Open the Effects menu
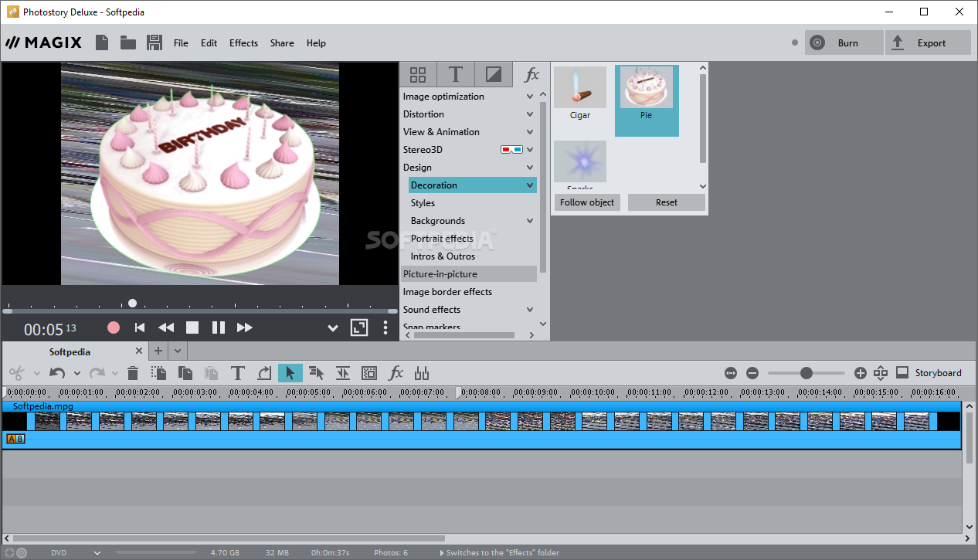Viewport: 978px width, 560px height. coord(243,43)
